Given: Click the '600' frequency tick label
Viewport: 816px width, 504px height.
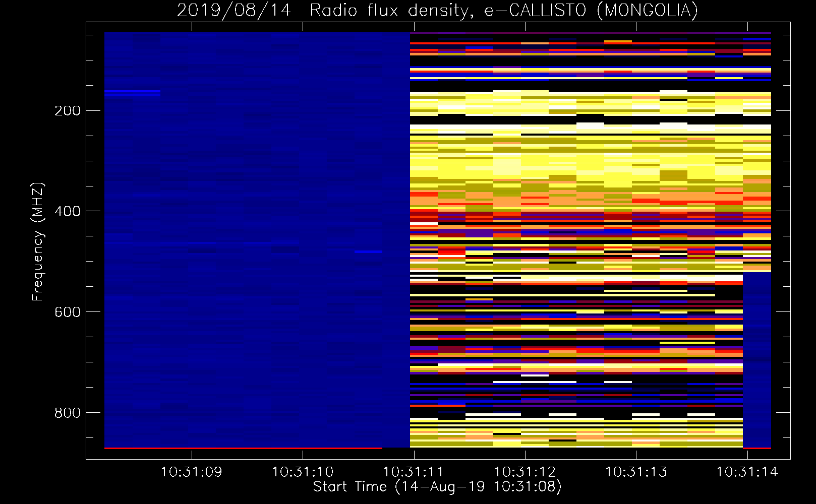Looking at the screenshot, I should pos(68,312).
